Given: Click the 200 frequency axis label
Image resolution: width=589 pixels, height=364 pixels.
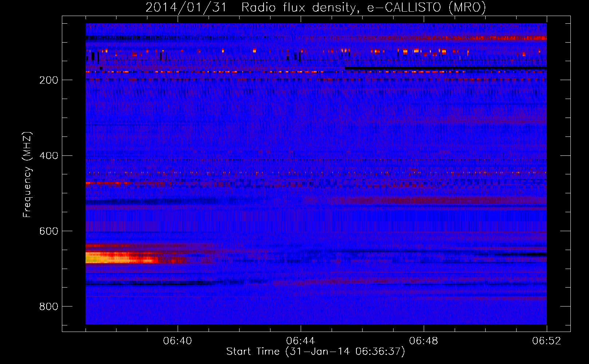Looking at the screenshot, I should click(x=49, y=80).
